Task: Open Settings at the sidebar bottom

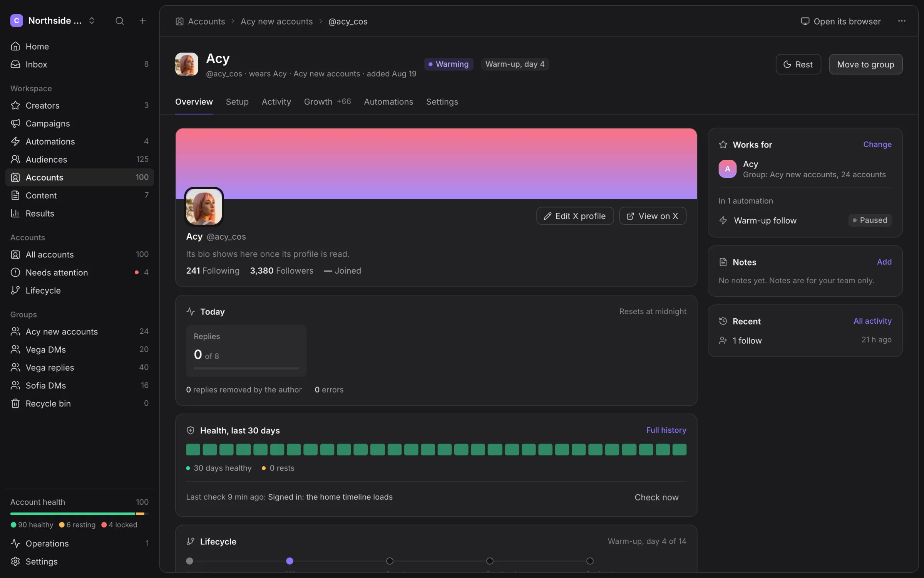Action: [x=79, y=561]
